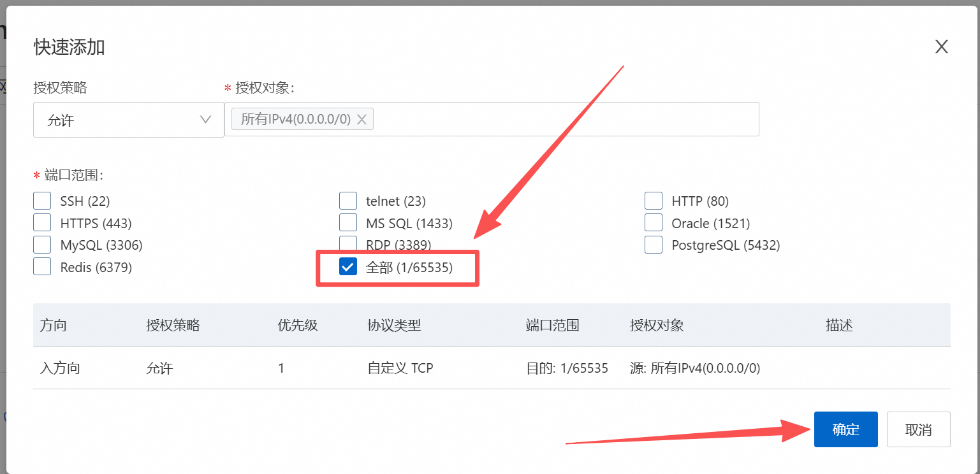This screenshot has height=474, width=980.
Task: Click inside the 授权对象 input field
Action: (561, 119)
